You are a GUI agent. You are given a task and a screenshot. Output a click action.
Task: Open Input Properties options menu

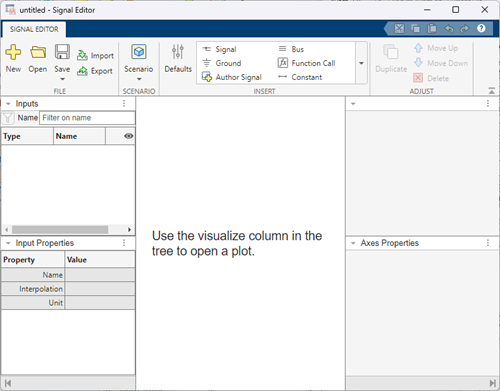pyautogui.click(x=124, y=243)
